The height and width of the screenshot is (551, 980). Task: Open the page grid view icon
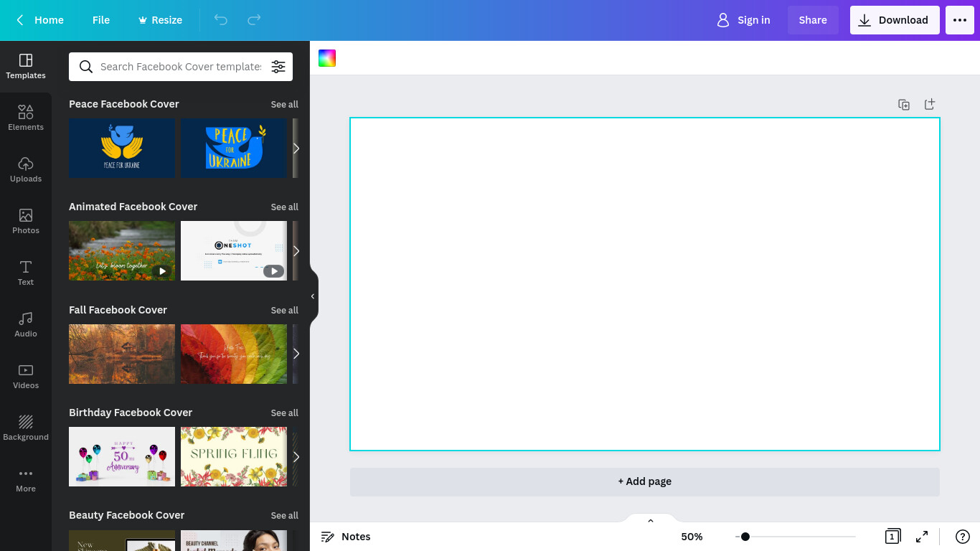pos(892,537)
